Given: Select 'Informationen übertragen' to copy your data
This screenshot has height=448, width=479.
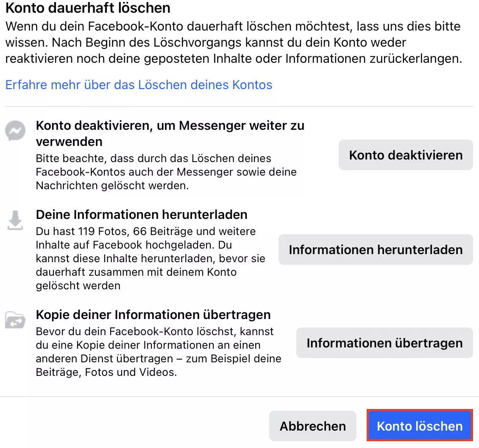Looking at the screenshot, I should [x=384, y=343].
